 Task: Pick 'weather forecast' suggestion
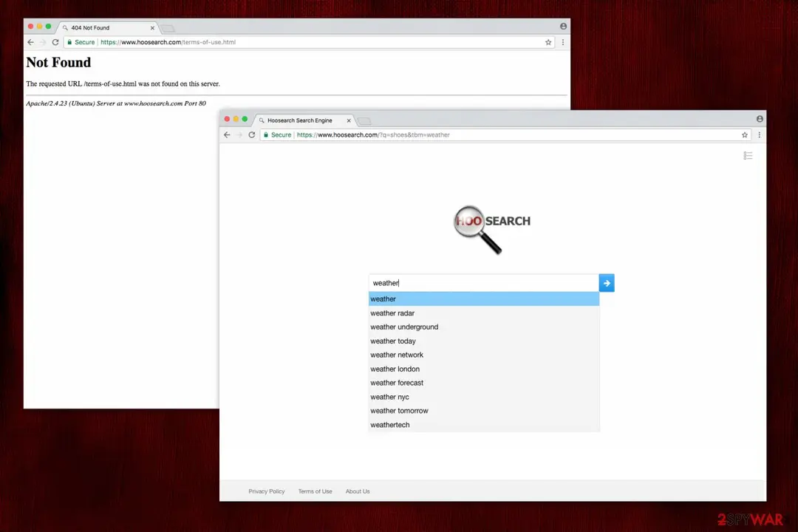point(484,383)
